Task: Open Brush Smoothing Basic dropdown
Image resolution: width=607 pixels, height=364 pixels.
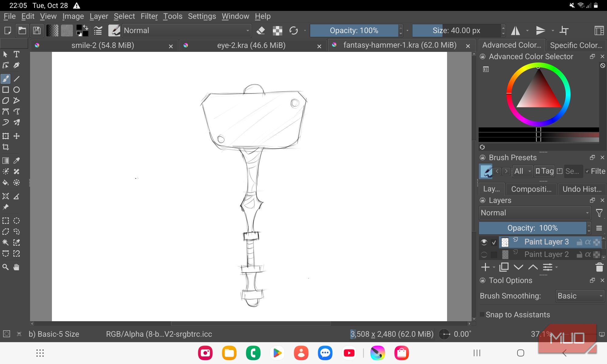Action: click(x=579, y=296)
